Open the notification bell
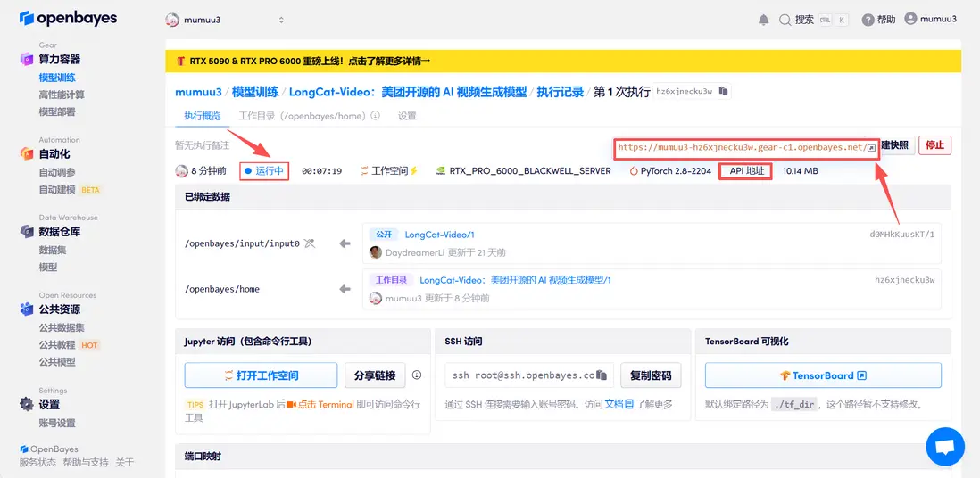Image resolution: width=980 pixels, height=478 pixels. pos(764,20)
